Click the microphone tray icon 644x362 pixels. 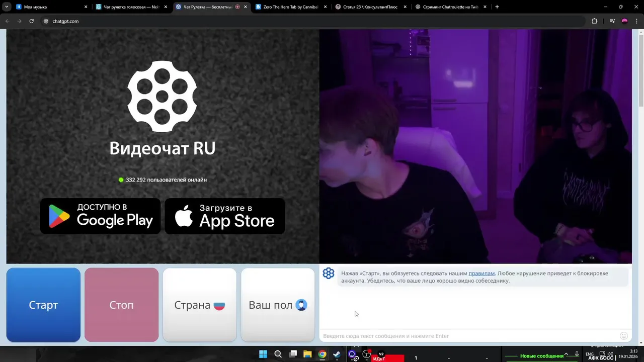577,354
